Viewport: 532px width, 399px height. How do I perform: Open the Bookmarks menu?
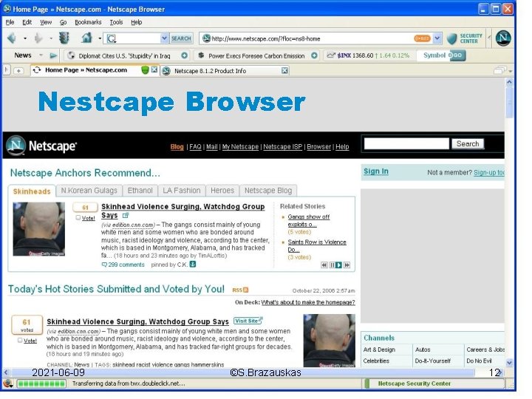tap(88, 22)
